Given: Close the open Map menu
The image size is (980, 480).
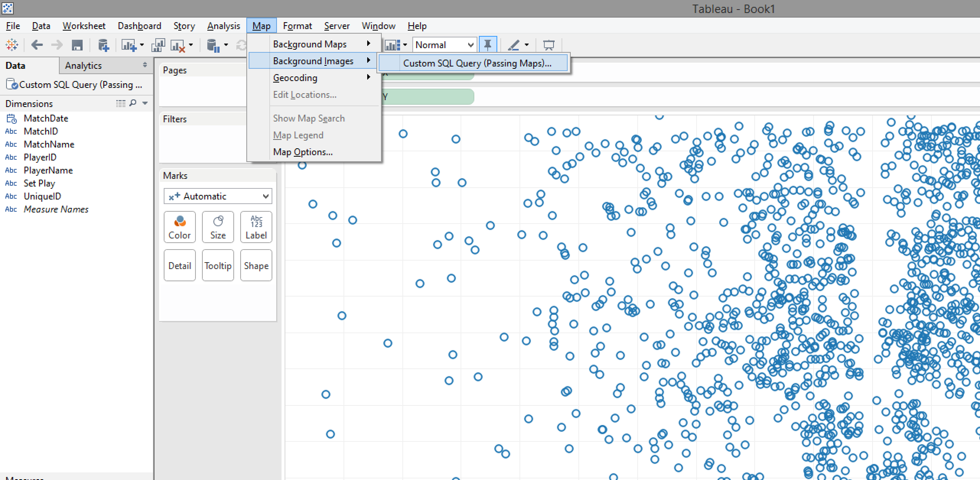Looking at the screenshot, I should 261,26.
